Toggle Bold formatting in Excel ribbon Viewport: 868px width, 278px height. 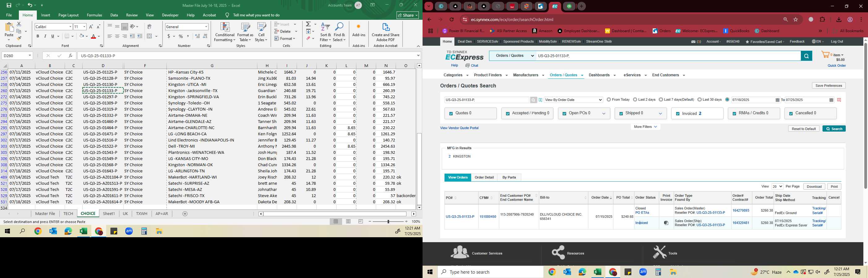(38, 36)
